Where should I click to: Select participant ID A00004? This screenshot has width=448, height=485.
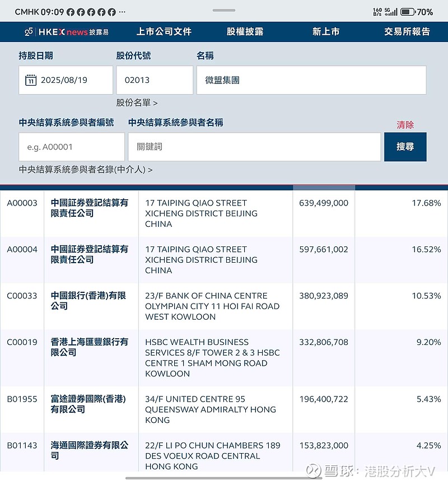coord(22,249)
